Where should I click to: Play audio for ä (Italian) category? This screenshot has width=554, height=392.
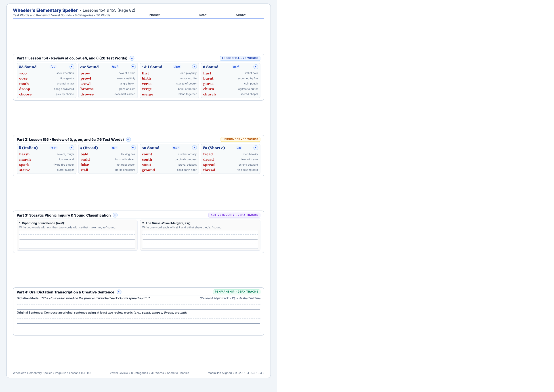tap(72, 148)
